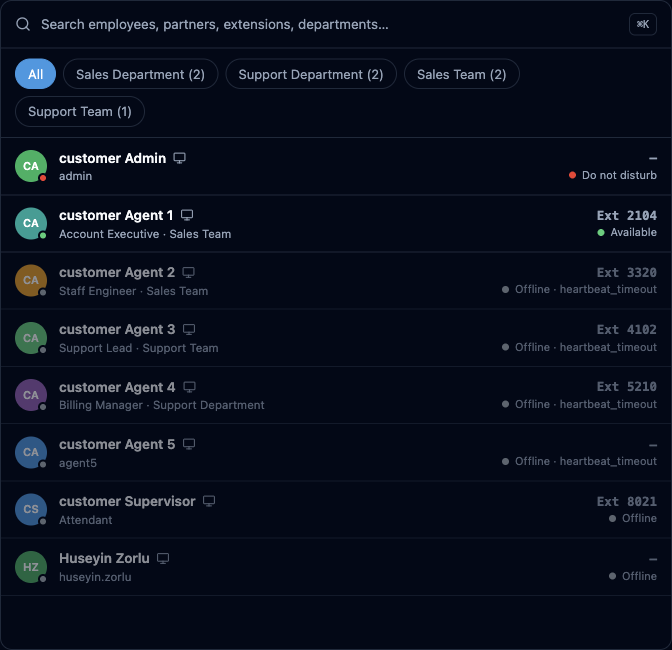Open the customer Agent 3 name
672x650 pixels.
point(117,329)
